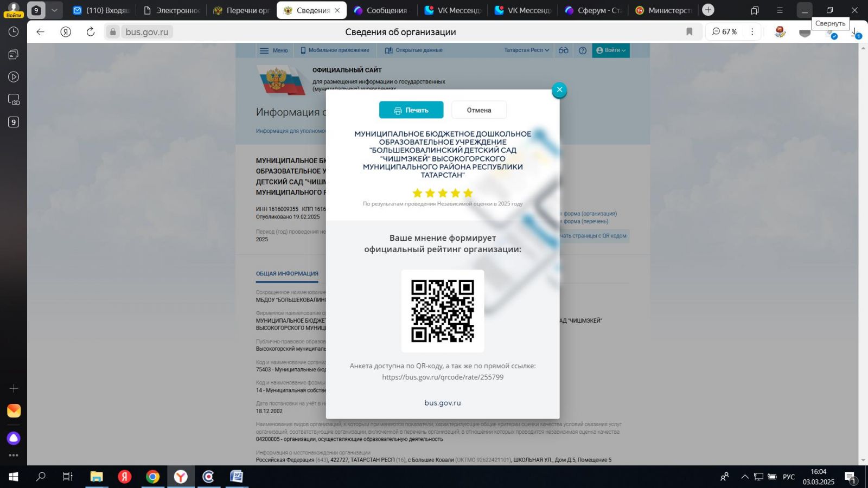Image resolution: width=868 pixels, height=488 pixels.
Task: Open Alice assistant icon in sidebar
Action: [x=14, y=438]
